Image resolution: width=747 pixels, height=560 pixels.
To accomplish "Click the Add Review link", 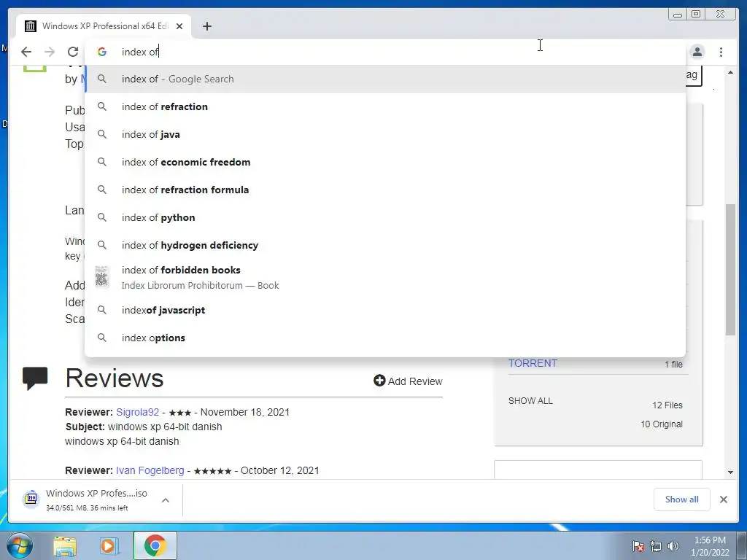I will click(x=408, y=381).
